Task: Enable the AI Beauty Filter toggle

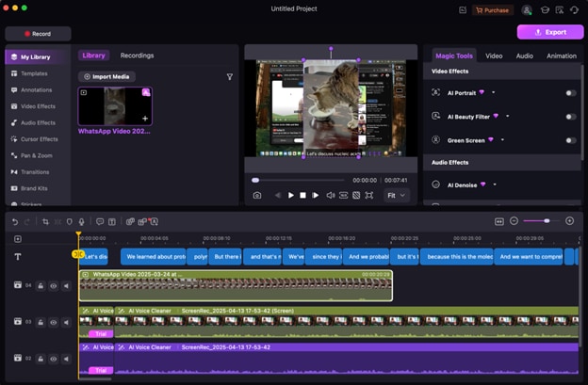Action: (571, 117)
